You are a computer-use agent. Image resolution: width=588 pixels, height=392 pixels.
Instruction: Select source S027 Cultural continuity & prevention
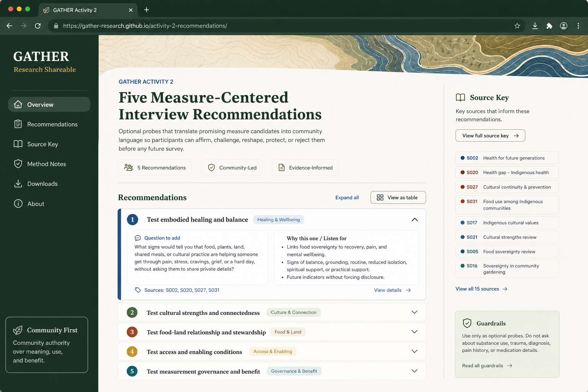(x=507, y=187)
